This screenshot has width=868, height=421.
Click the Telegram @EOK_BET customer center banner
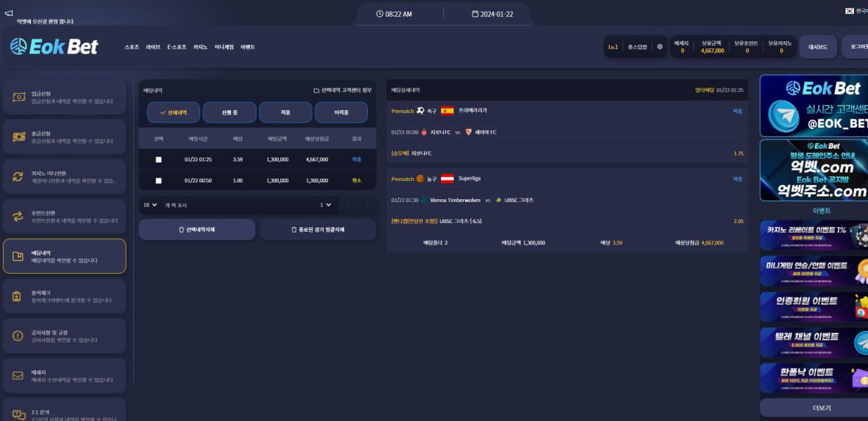pyautogui.click(x=813, y=106)
